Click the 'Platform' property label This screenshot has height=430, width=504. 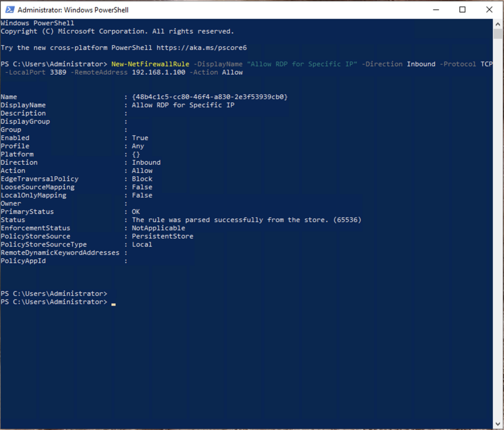point(17,154)
